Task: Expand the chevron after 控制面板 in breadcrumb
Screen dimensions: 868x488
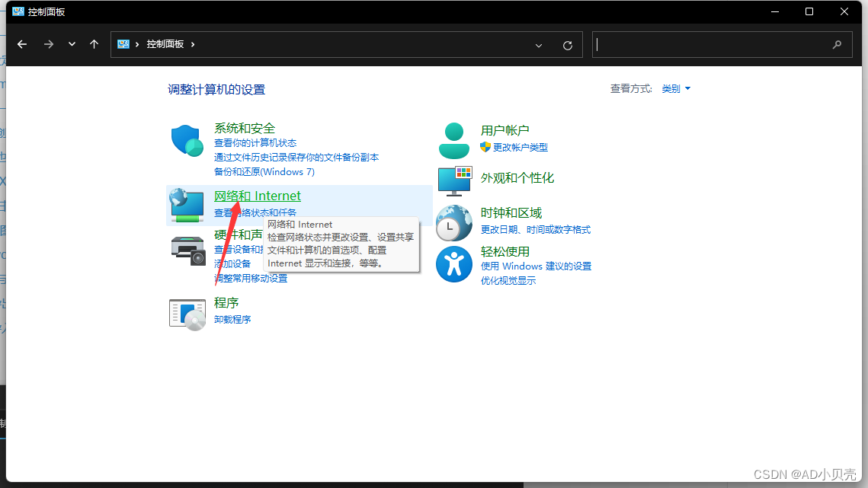Action: click(193, 44)
